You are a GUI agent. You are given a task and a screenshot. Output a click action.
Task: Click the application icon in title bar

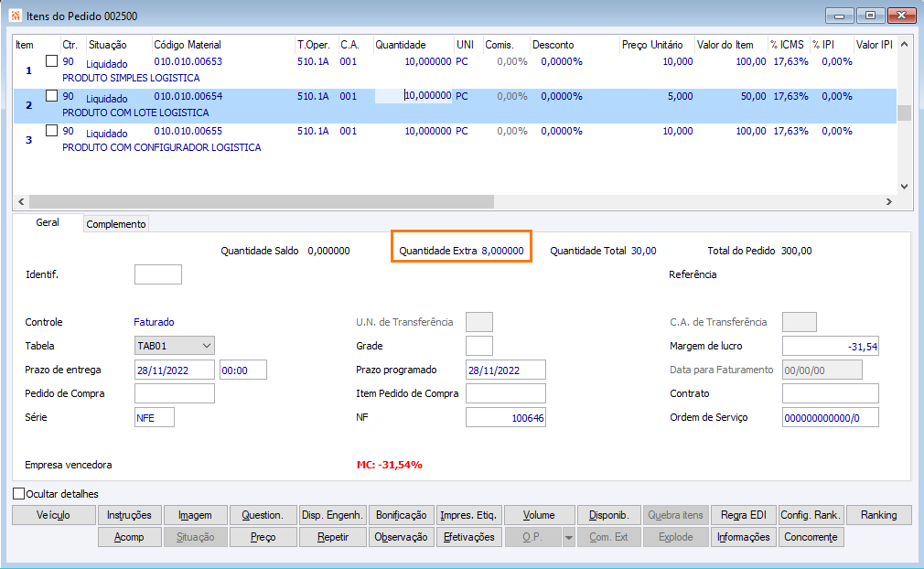pyautogui.click(x=16, y=16)
